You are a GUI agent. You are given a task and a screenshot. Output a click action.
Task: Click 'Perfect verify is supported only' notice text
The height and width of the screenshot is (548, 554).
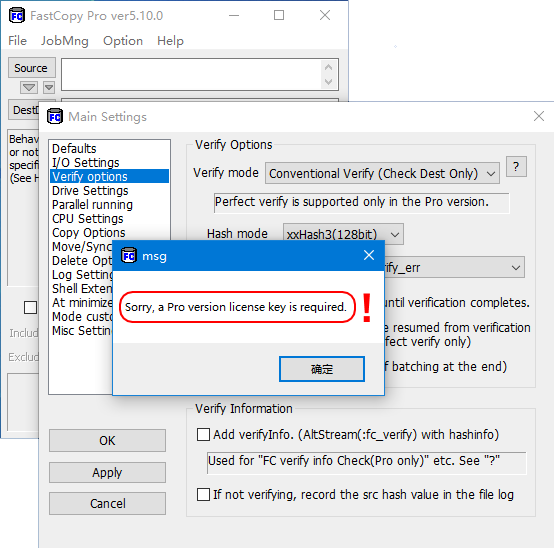coord(352,202)
